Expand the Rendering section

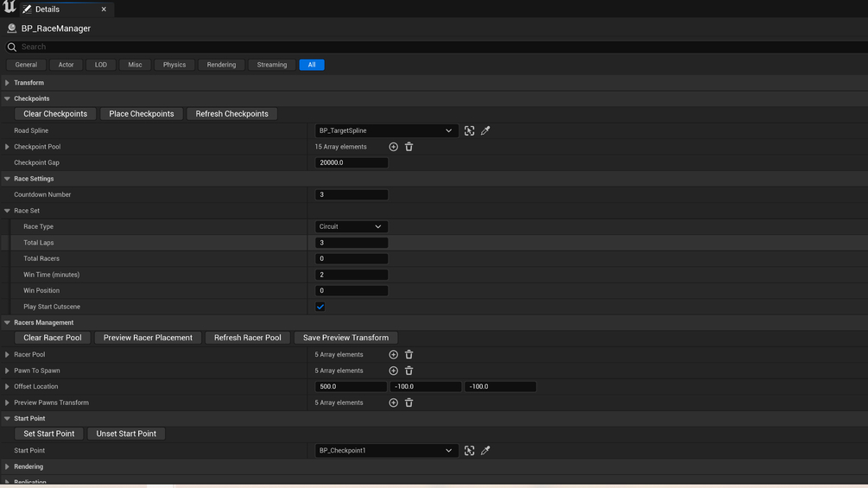[7, 467]
